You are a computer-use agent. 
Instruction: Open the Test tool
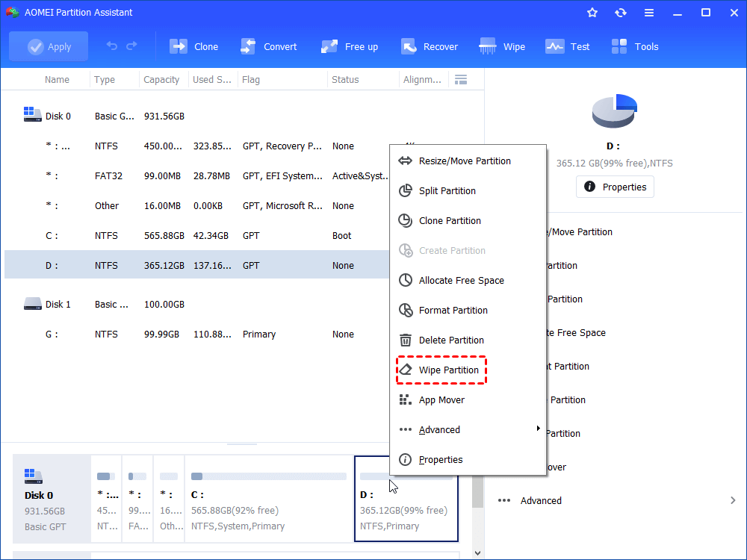(x=568, y=46)
